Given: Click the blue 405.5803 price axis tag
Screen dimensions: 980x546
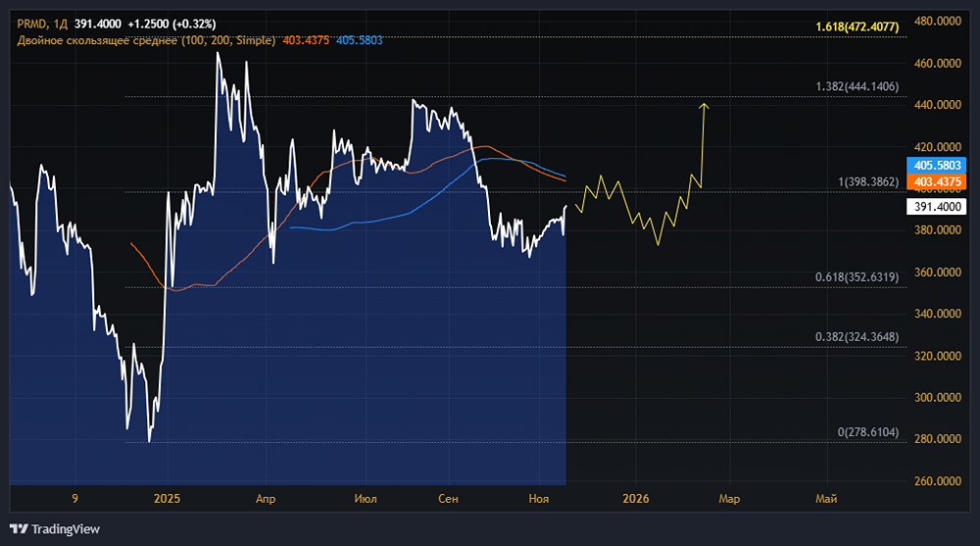Looking at the screenshot, I should coord(936,165).
